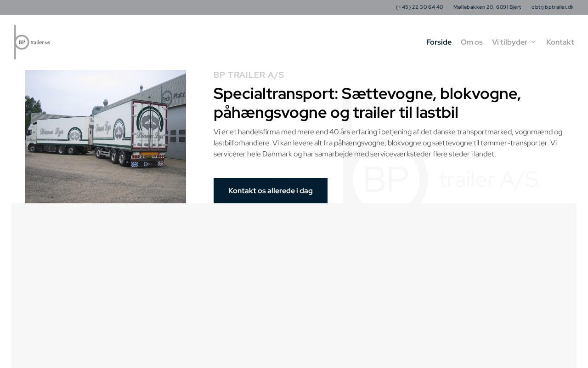Select the BP TRAILER A/S subheading text
588x368 pixels.
tap(249, 75)
